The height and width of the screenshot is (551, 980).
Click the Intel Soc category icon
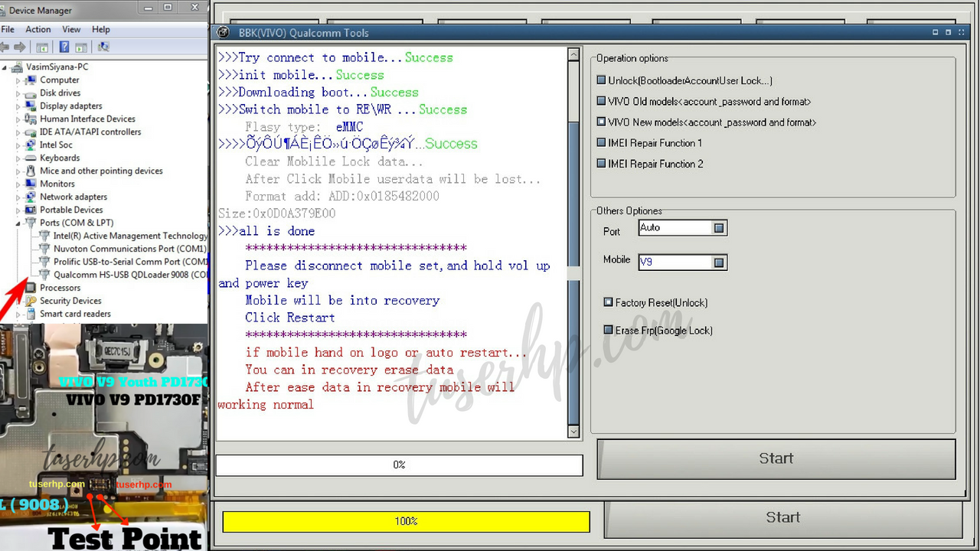[31, 145]
